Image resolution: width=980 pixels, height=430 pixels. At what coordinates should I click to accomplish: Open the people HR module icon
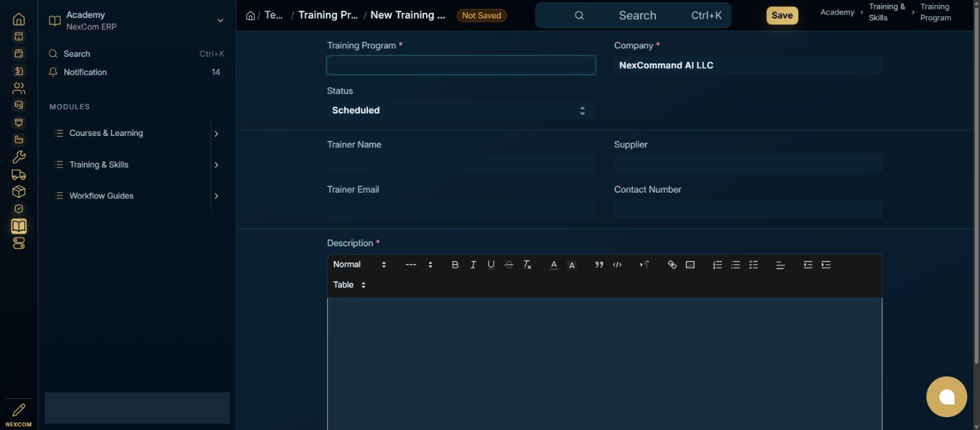[19, 88]
